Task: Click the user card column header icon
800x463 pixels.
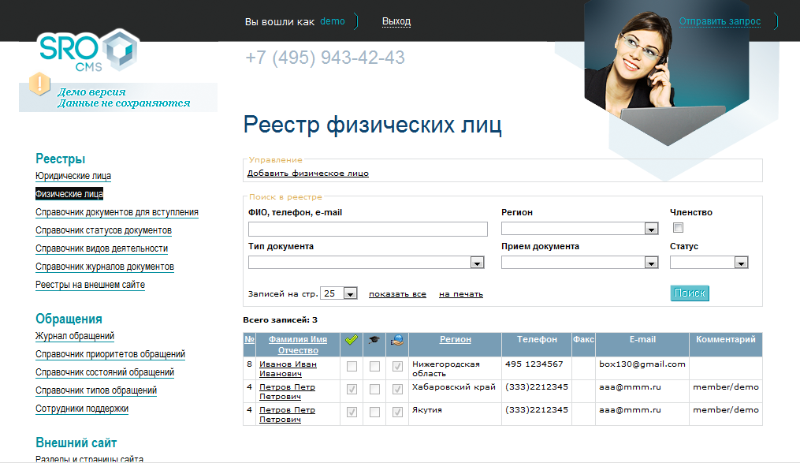Action: 398,340
